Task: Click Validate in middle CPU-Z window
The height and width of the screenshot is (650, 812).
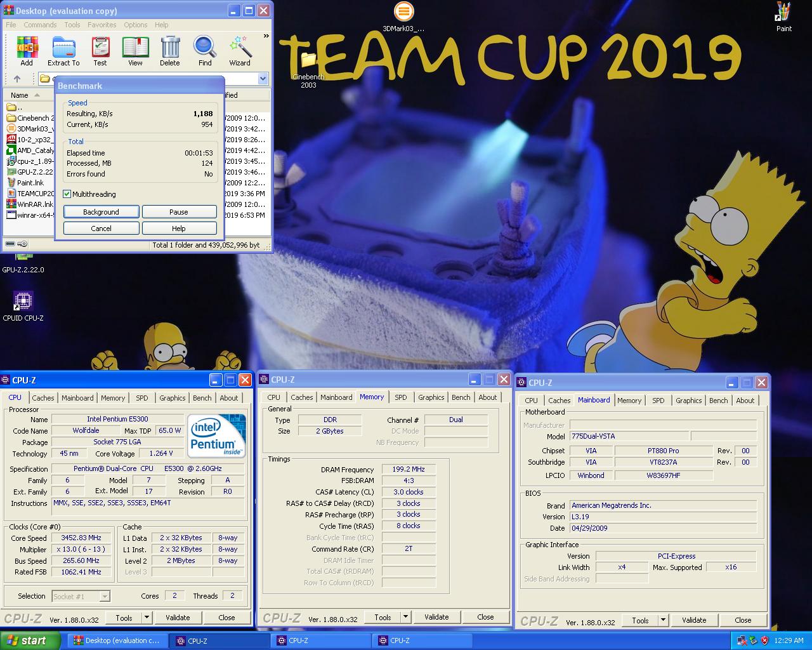Action: [436, 617]
